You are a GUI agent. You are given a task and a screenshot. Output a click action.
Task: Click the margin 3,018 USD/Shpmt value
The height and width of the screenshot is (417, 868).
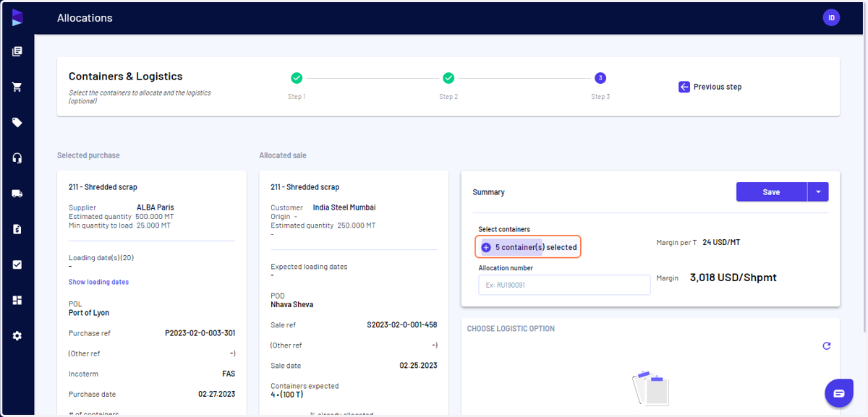point(733,278)
